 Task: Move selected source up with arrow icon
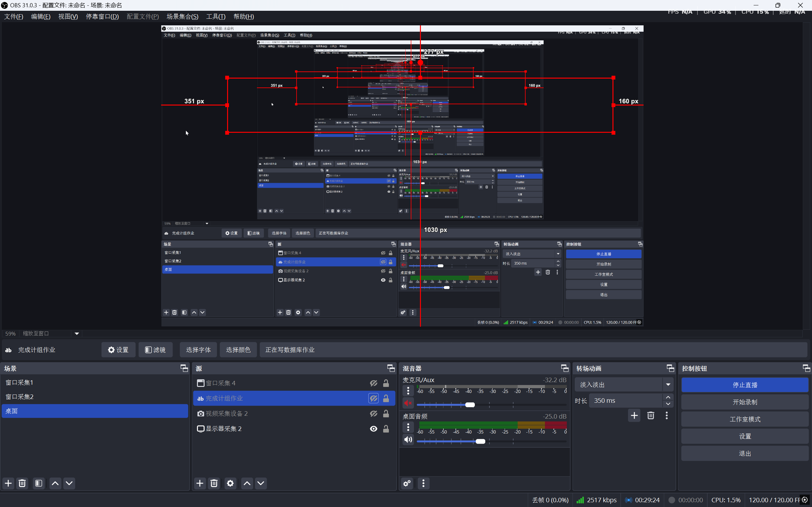[247, 483]
